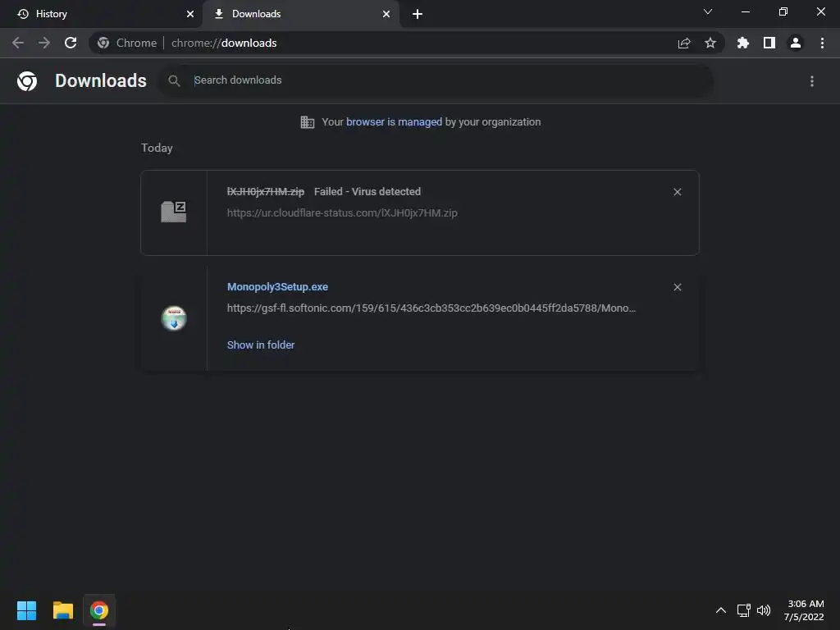This screenshot has width=840, height=630.
Task: Click the cloudflare-status.com zip URL
Action: click(x=342, y=212)
